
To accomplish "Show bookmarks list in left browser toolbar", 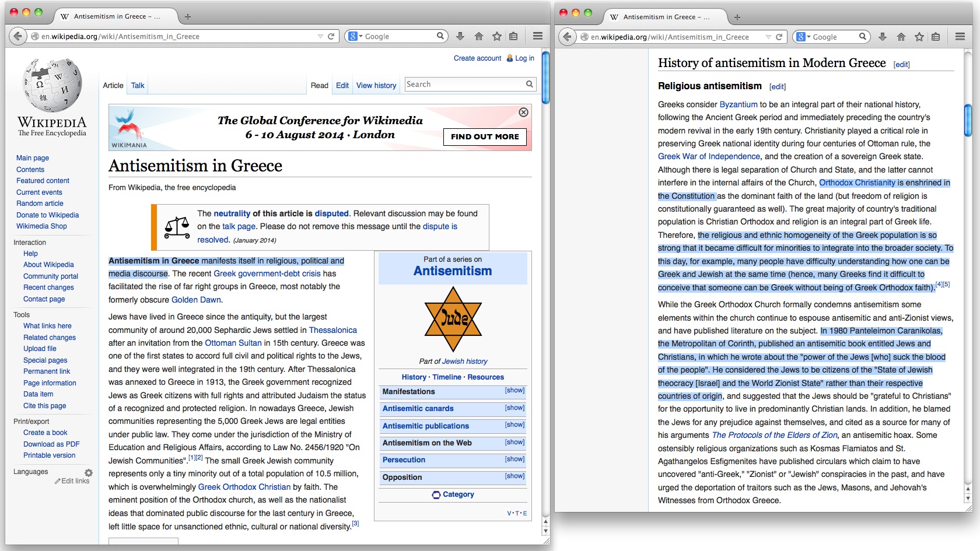I will point(513,36).
